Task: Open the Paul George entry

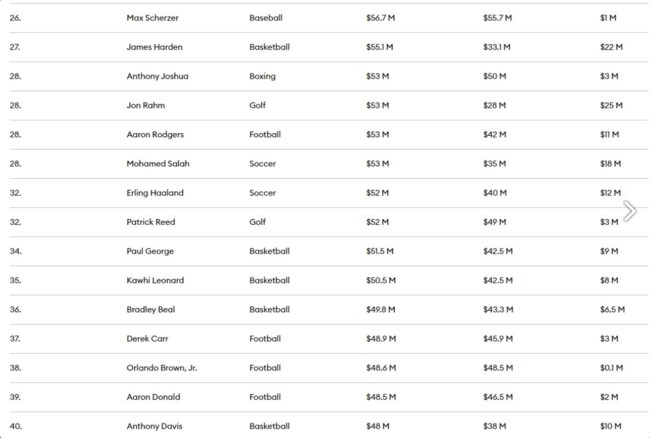Action: point(149,251)
